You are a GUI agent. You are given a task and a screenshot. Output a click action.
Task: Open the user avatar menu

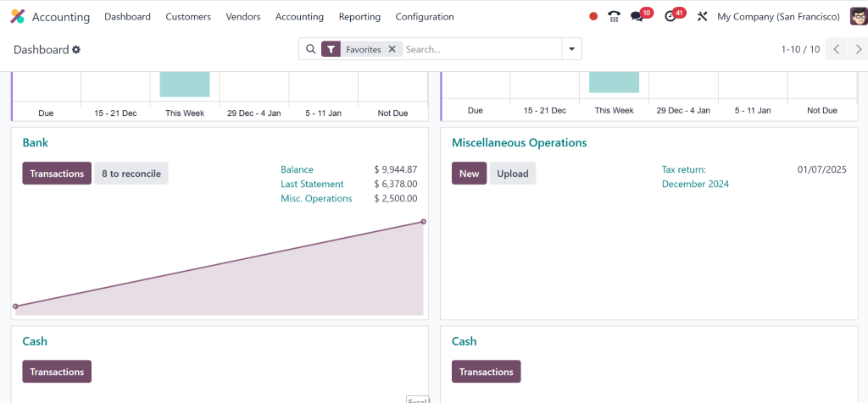[859, 17]
